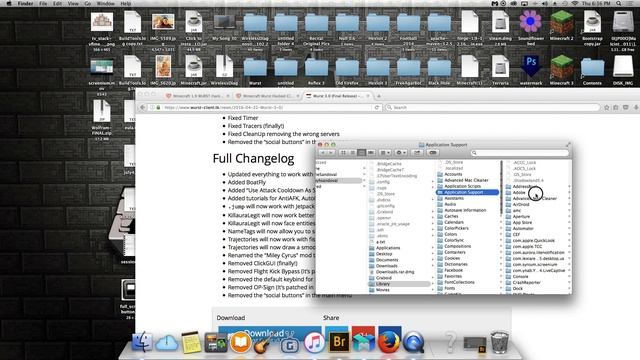Image resolution: width=640 pixels, height=360 pixels.
Task: Switch to Wurst 3.0 Final Release tab
Action: pyautogui.click(x=337, y=96)
